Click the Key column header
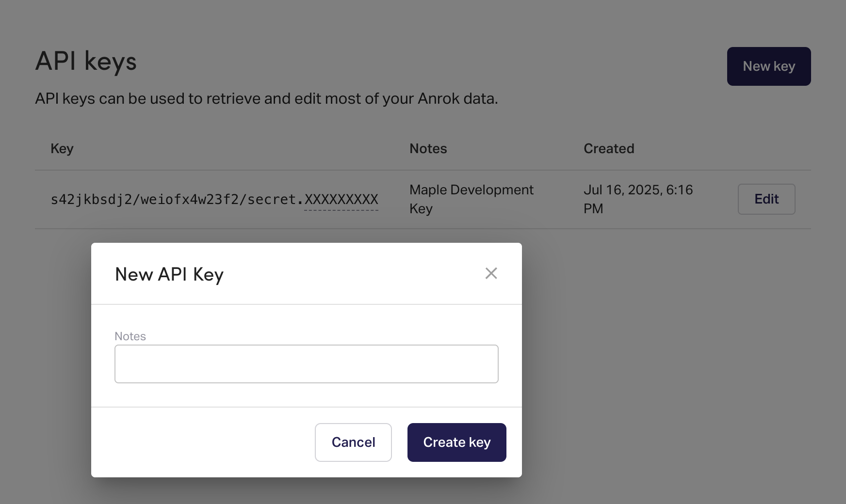This screenshot has height=504, width=846. tap(62, 149)
